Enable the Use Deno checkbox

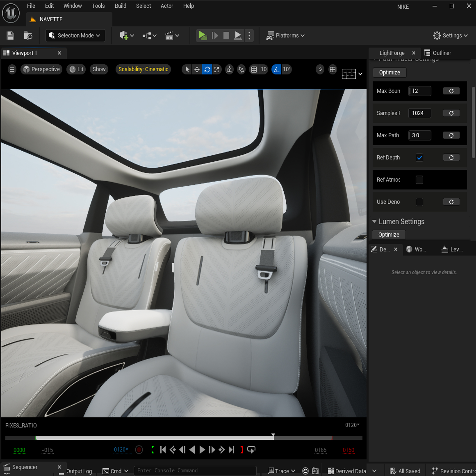pyautogui.click(x=419, y=202)
